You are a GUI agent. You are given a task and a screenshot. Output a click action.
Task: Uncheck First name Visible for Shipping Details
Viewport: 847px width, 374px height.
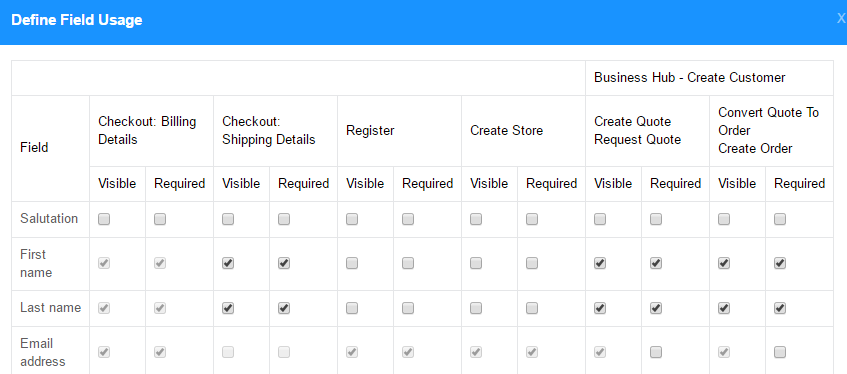(228, 263)
